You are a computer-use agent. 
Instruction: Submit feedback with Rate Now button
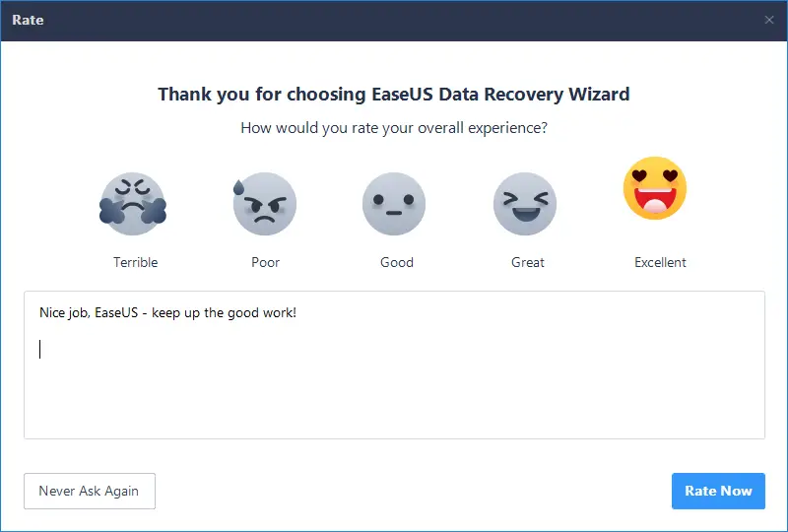click(x=718, y=491)
